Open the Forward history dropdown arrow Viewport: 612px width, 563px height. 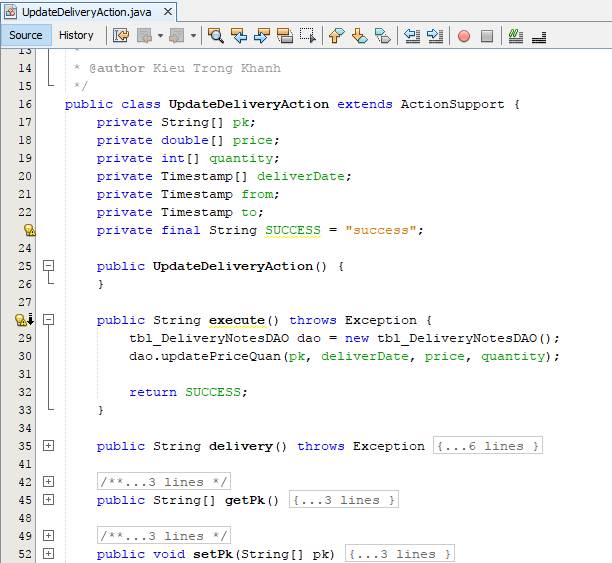193,36
